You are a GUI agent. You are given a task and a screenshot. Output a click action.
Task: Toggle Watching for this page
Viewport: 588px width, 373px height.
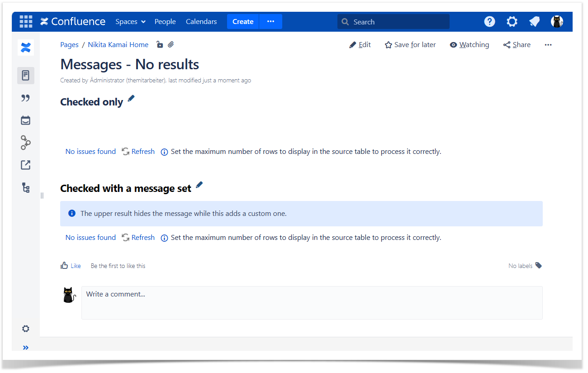469,45
